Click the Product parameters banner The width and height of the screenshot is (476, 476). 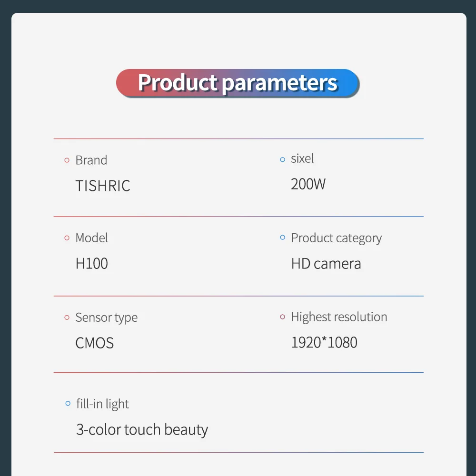point(238,83)
